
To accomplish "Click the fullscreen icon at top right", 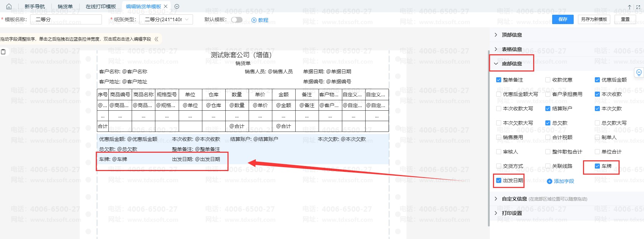I will (x=638, y=7).
